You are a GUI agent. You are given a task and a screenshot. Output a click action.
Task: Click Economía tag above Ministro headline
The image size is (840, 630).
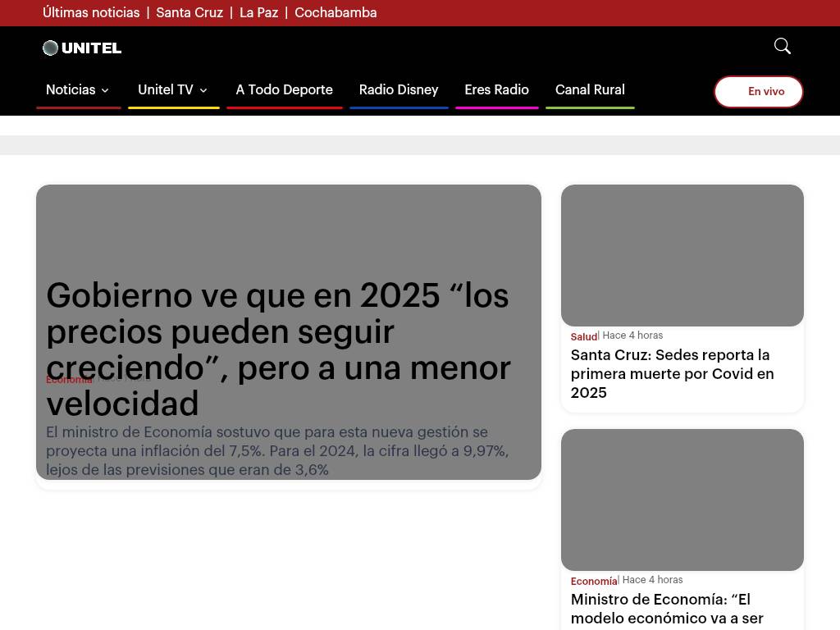pos(593,581)
